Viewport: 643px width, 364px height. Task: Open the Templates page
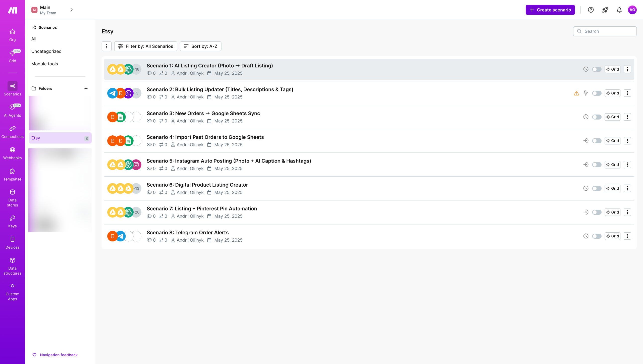pos(12,175)
